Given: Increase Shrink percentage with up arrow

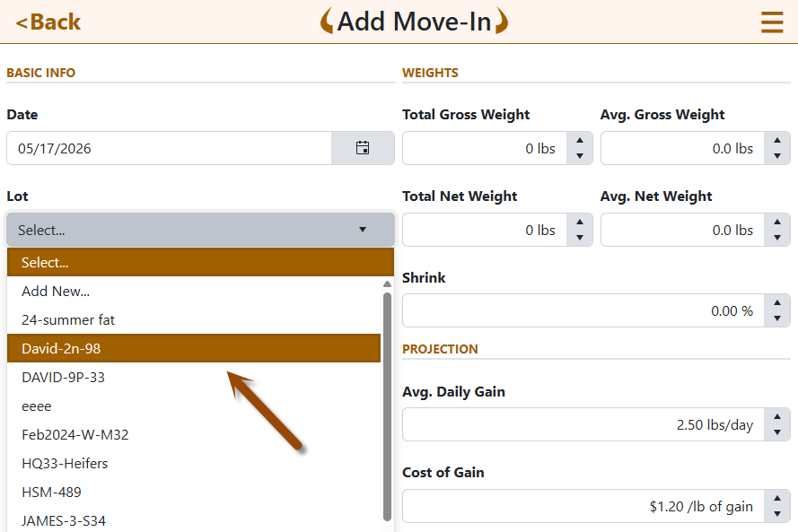Looking at the screenshot, I should pyautogui.click(x=777, y=302).
